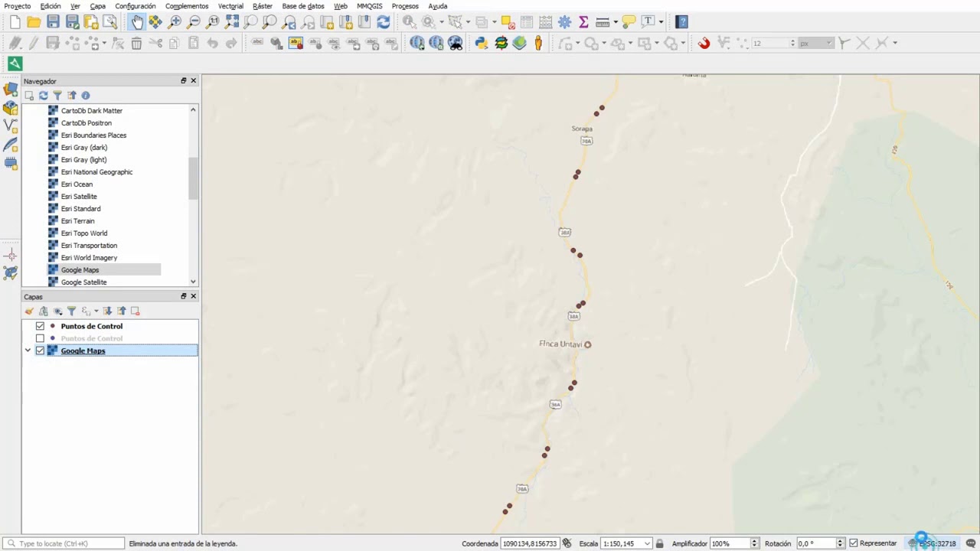Open the Python console icon
980x551 pixels.
point(481,43)
